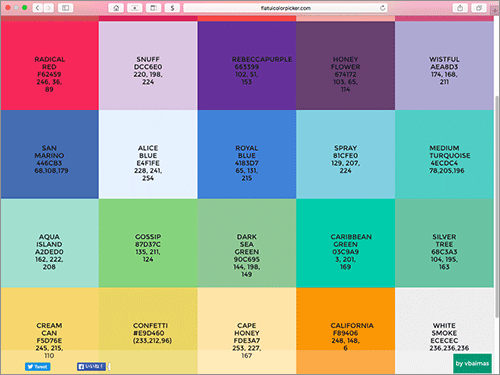Screen dimensions: 500x375
Task: Show the Safari sidebar
Action: click(66, 8)
